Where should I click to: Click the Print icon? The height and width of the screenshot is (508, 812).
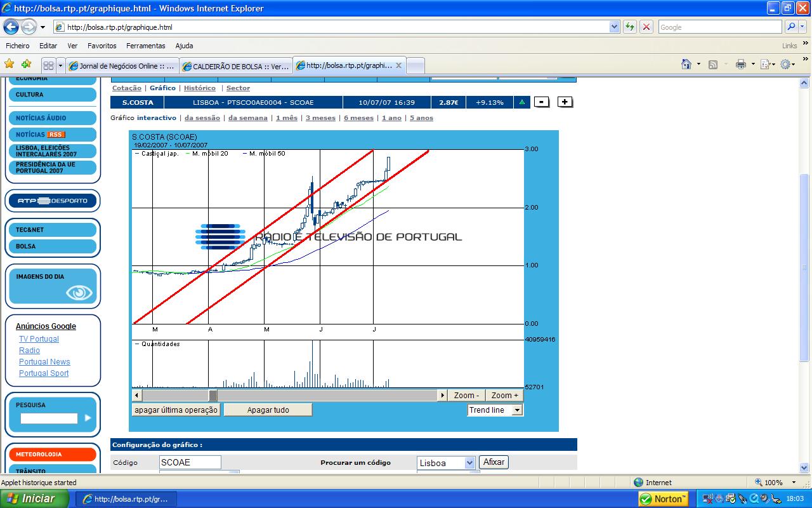click(x=740, y=64)
